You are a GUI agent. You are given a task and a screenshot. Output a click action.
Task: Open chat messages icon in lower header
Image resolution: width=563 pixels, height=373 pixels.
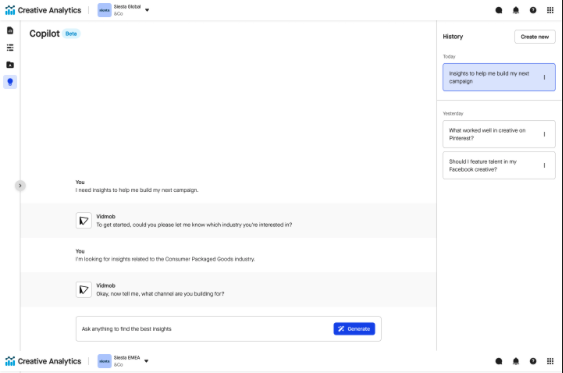(499, 361)
